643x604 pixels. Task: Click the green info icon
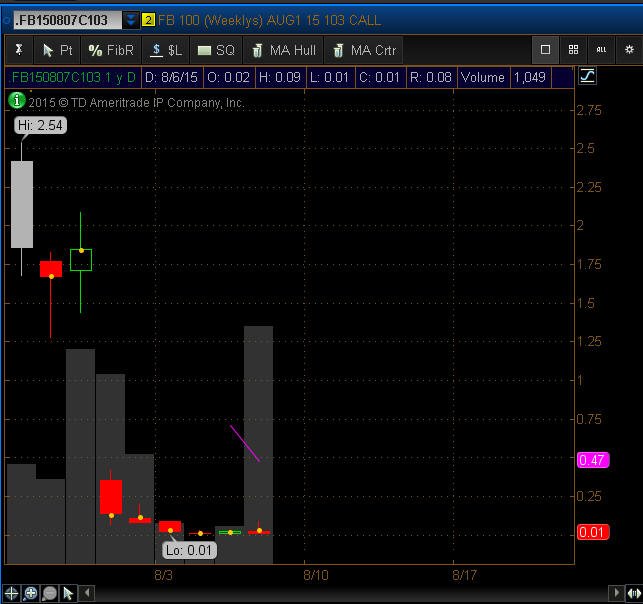coord(17,100)
